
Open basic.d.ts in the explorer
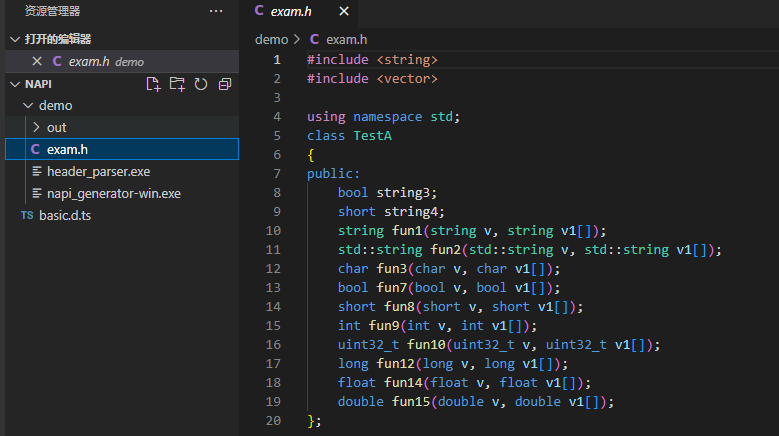pyautogui.click(x=66, y=215)
